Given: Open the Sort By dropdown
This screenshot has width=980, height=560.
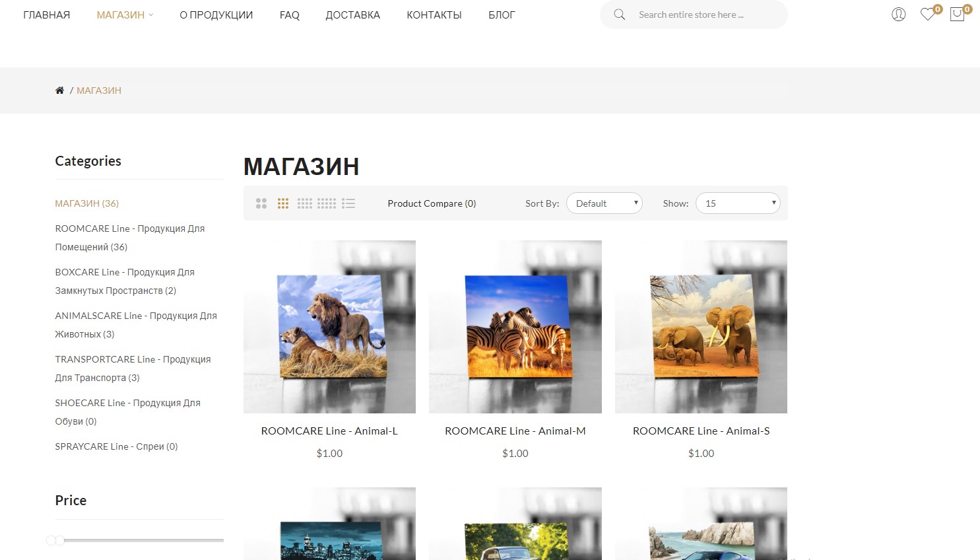Looking at the screenshot, I should (x=604, y=203).
